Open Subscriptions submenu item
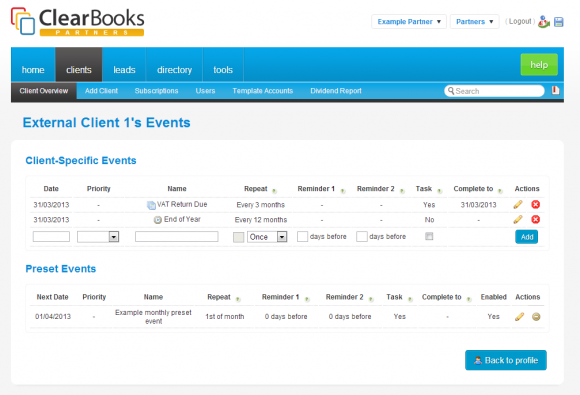 [156, 91]
